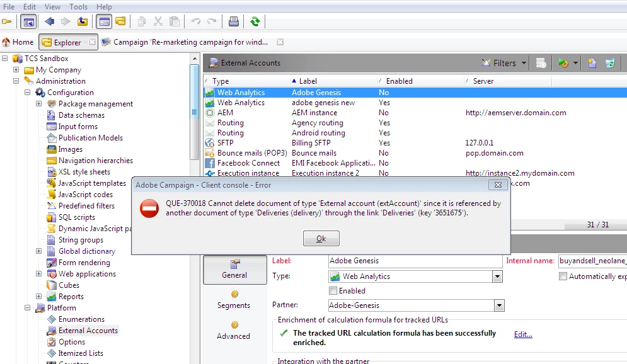
Task: Click the tree panel vertical scrollbar
Action: coord(194,112)
